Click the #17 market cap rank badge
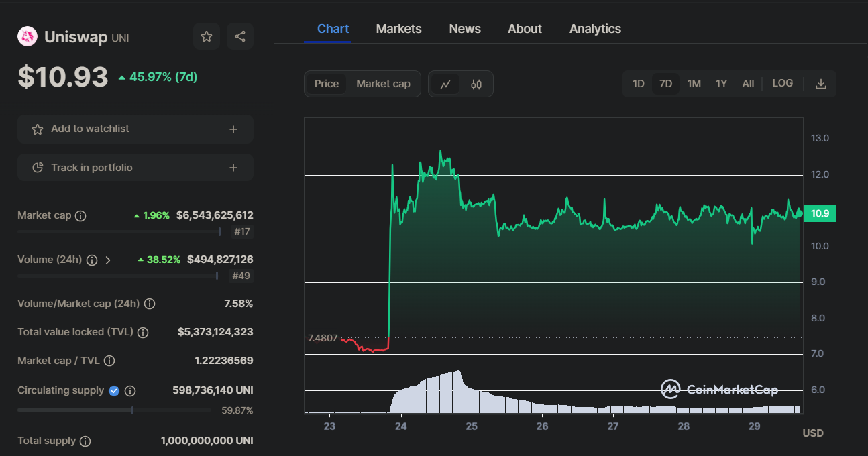The image size is (868, 456). 242,232
